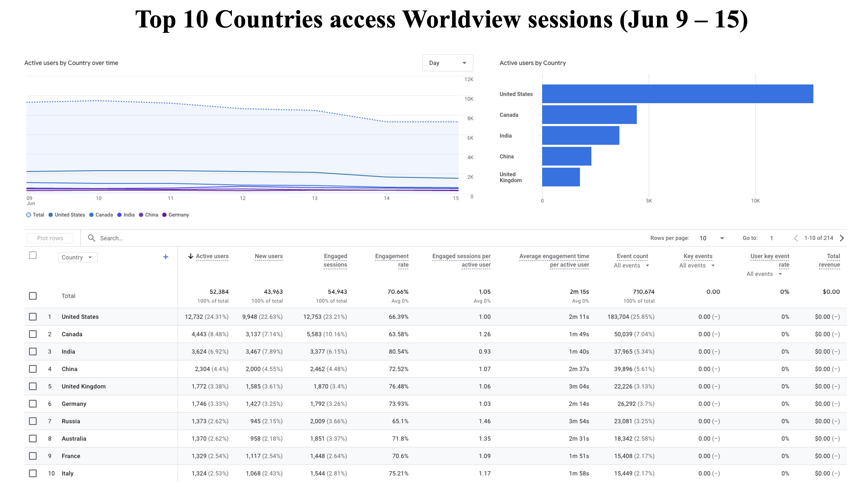Sort the table by the Engagement rate column

(392, 260)
